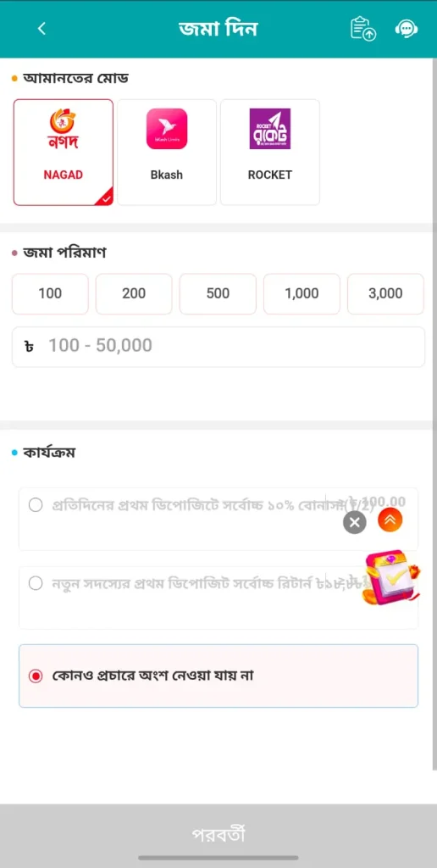The height and width of the screenshot is (868, 437).
Task: Pick the 100 deposit amount
Action: [50, 294]
